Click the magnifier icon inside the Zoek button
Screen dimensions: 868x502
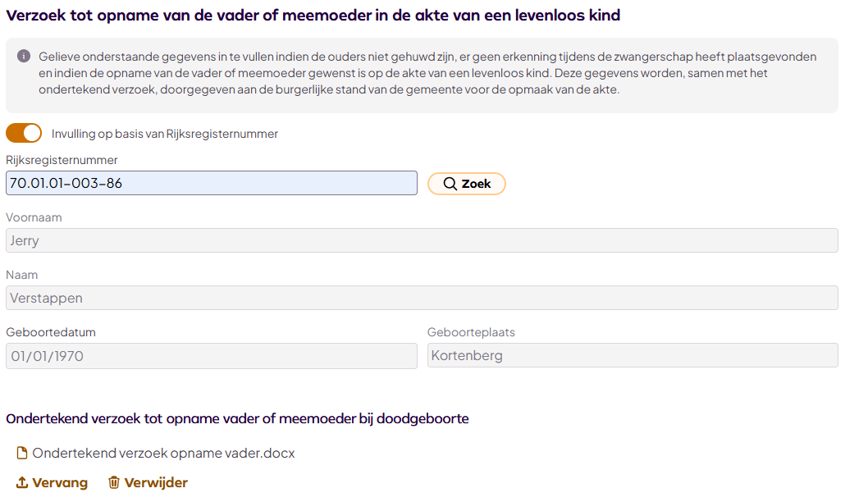450,184
